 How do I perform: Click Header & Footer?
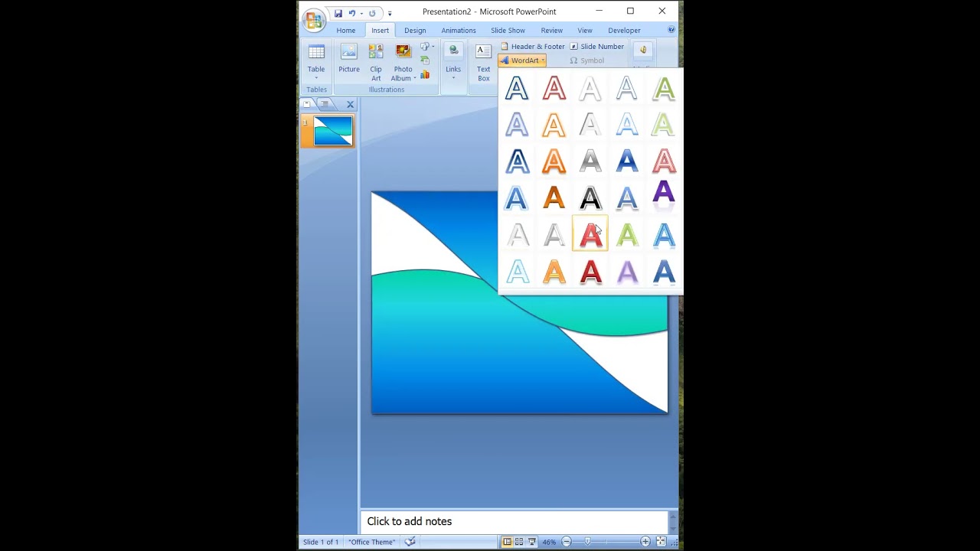pos(531,47)
